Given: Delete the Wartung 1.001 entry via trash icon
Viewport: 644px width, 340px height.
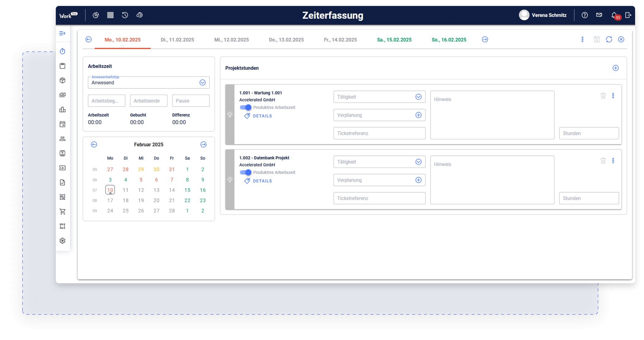Looking at the screenshot, I should pos(603,96).
